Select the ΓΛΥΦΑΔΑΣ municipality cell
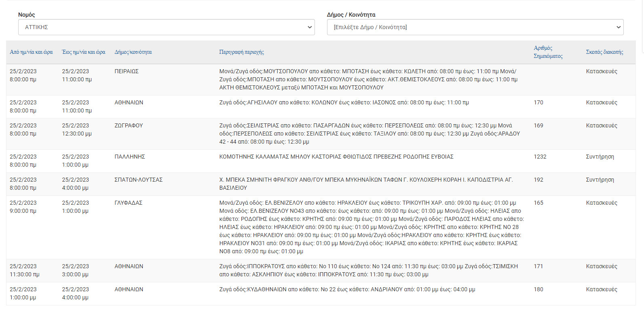 pos(129,203)
